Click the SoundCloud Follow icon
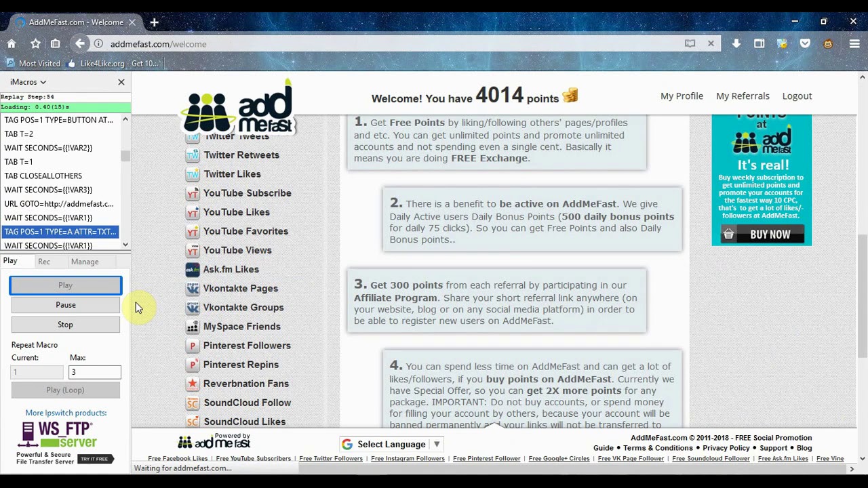The height and width of the screenshot is (488, 868). pyautogui.click(x=193, y=403)
